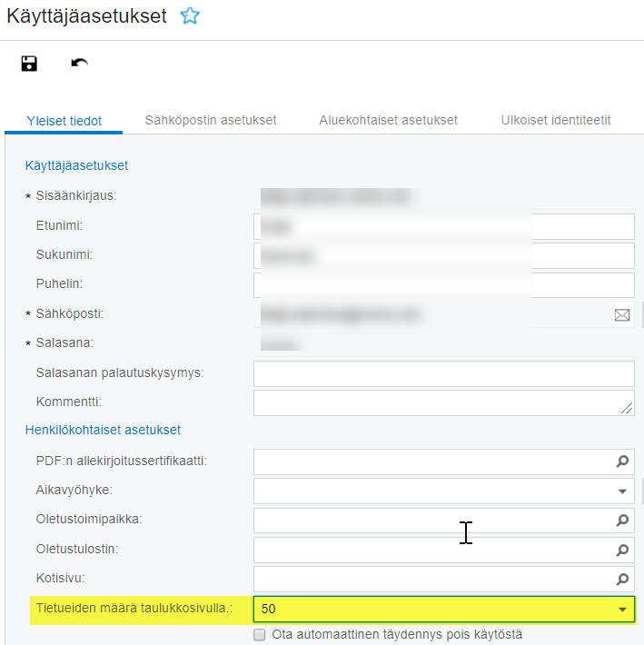Click the Salasanan palautuskysymys input field
The image size is (644, 645).
pos(443,373)
